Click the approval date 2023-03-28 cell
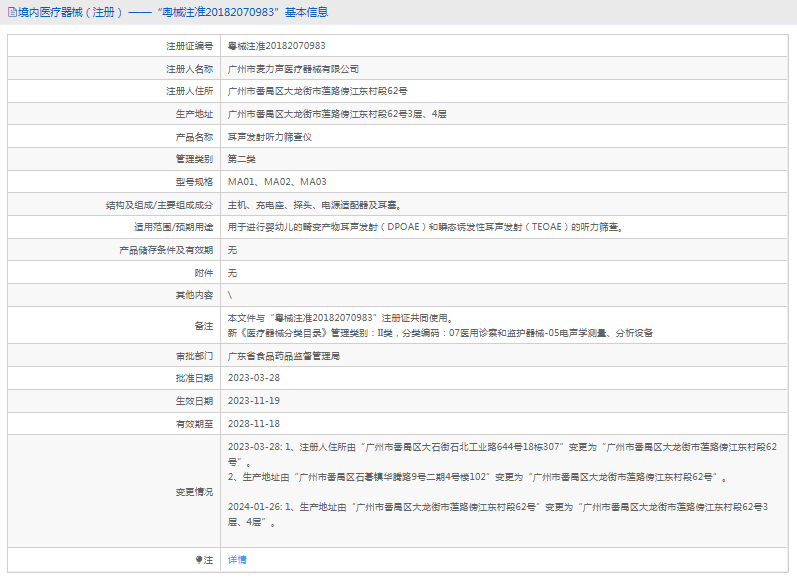 point(254,378)
